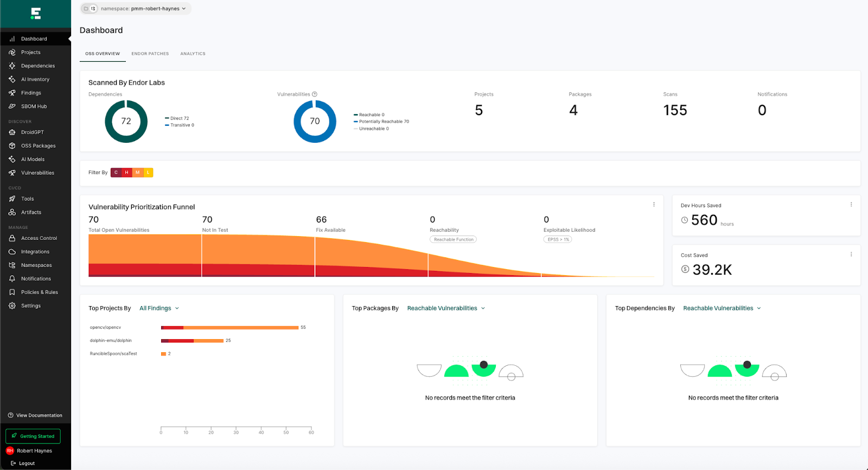Image resolution: width=868 pixels, height=470 pixels.
Task: Click the RuncibleSpoon/scaTest project name
Action: click(x=113, y=354)
